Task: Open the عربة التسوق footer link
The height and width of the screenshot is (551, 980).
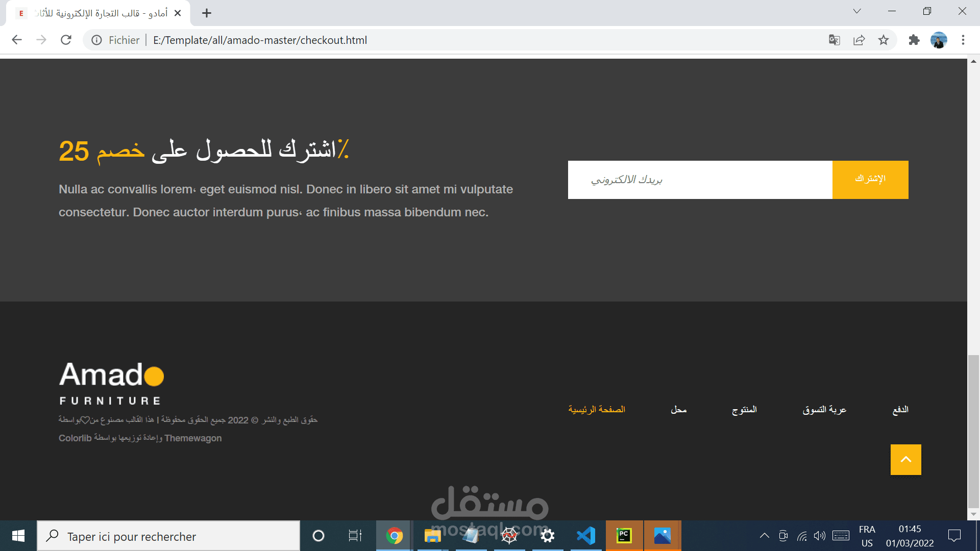Action: coord(824,410)
